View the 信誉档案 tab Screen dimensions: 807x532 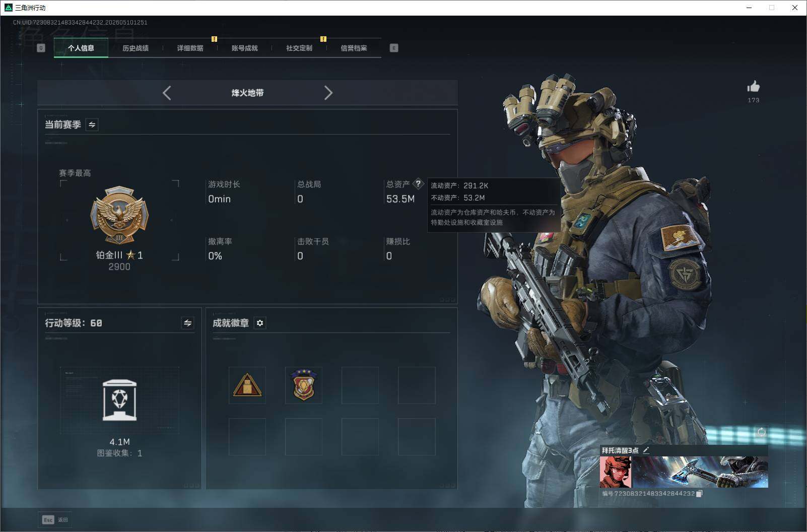(x=354, y=48)
